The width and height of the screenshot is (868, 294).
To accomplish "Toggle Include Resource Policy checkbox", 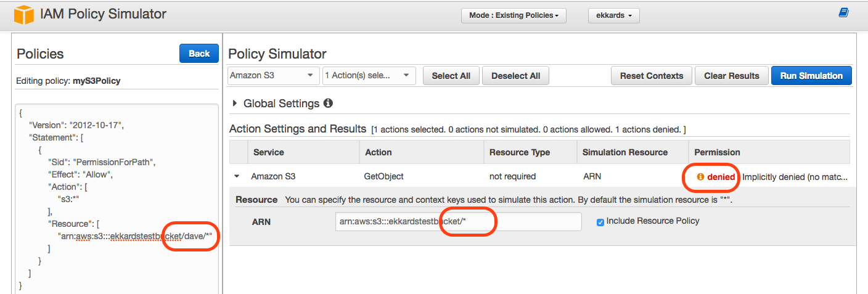I will tap(600, 222).
